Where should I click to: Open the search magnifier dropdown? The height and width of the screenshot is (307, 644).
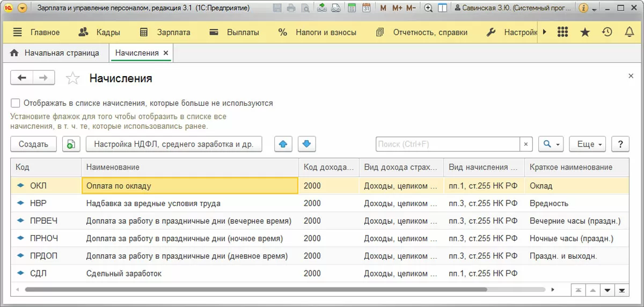click(x=551, y=144)
